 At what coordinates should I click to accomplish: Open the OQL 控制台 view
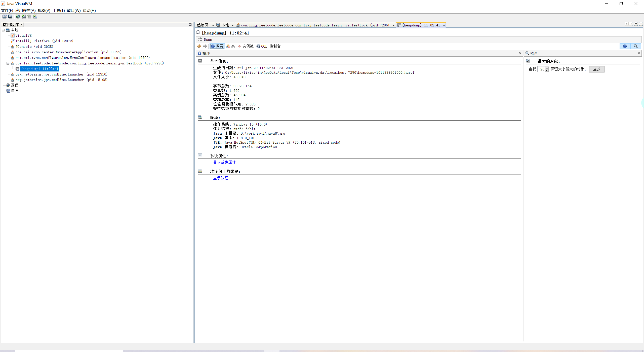click(x=268, y=46)
